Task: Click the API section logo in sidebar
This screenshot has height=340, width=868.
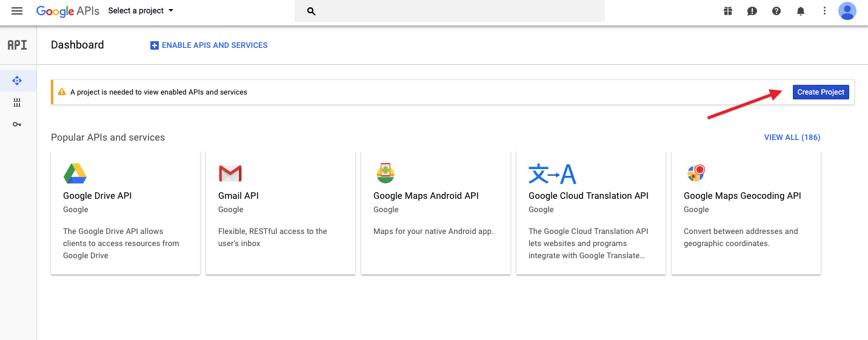Action: 17,45
